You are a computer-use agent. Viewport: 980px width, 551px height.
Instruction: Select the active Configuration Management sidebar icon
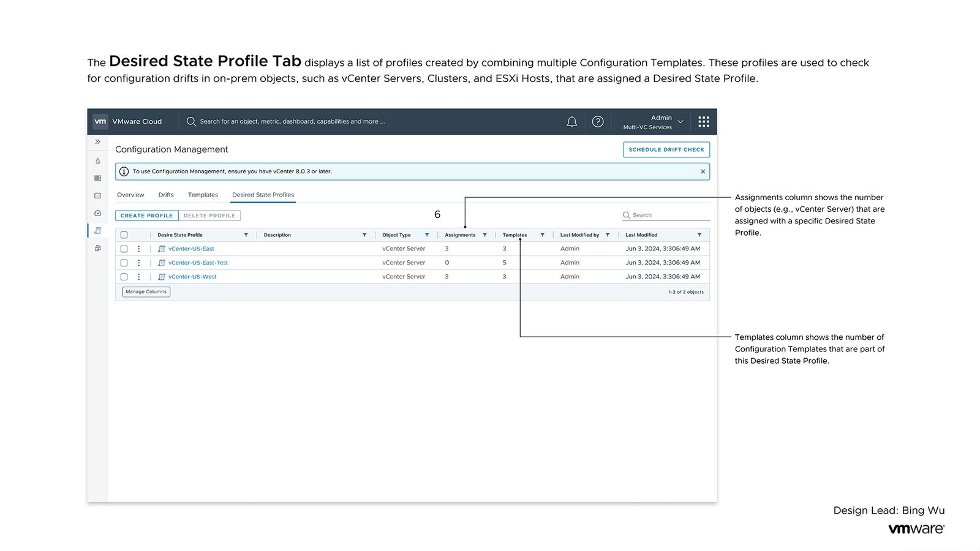tap(97, 231)
